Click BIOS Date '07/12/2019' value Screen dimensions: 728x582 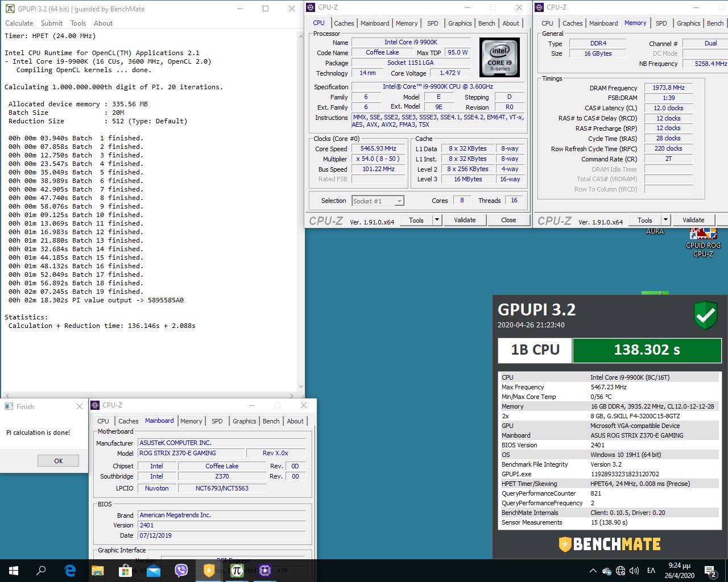click(222, 535)
